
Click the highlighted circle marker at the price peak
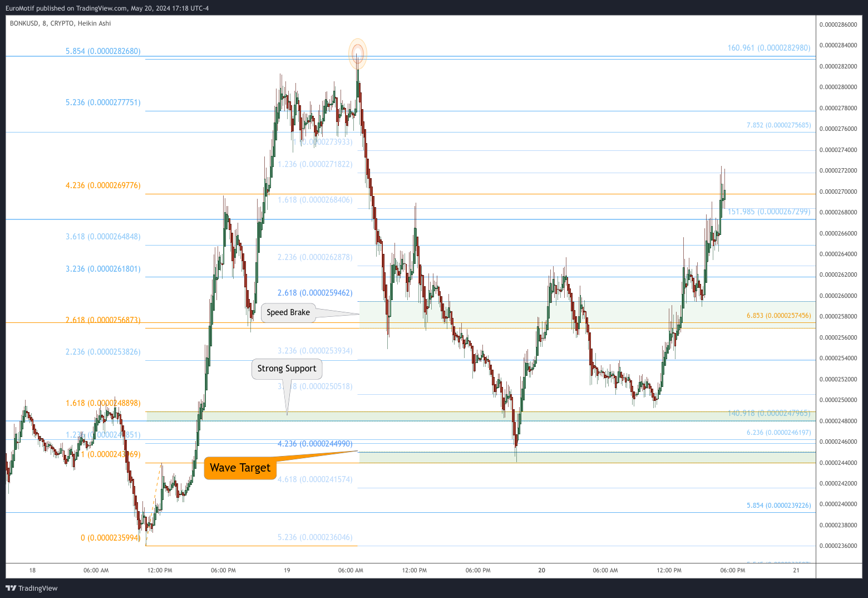[358, 53]
